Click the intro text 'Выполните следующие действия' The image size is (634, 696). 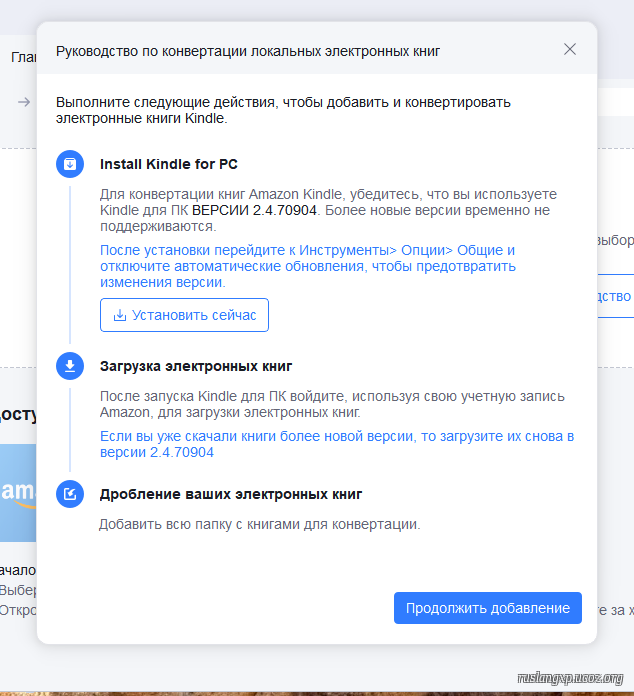pyautogui.click(x=283, y=110)
